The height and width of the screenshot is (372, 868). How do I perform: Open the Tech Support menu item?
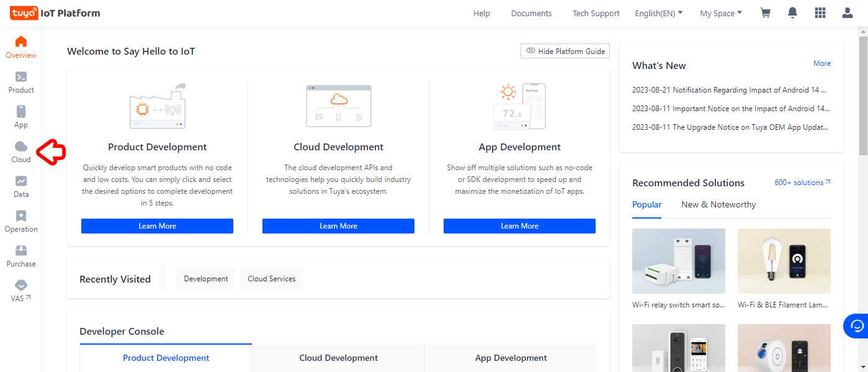(596, 13)
